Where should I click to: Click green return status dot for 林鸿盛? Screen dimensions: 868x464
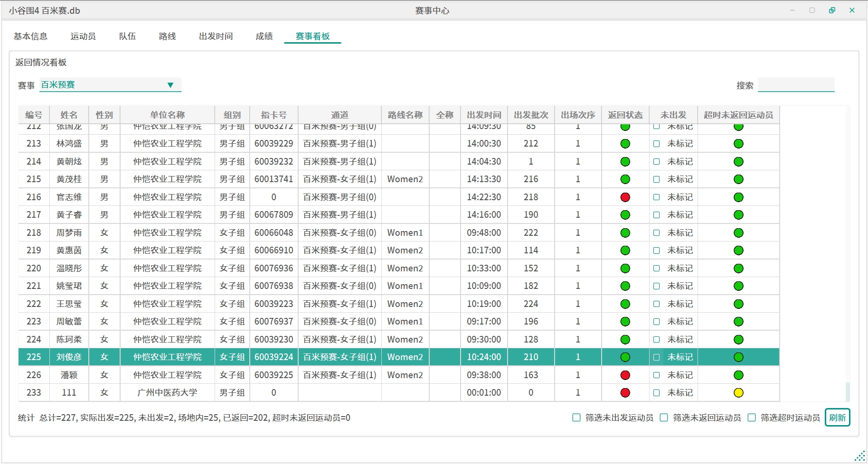pos(625,144)
